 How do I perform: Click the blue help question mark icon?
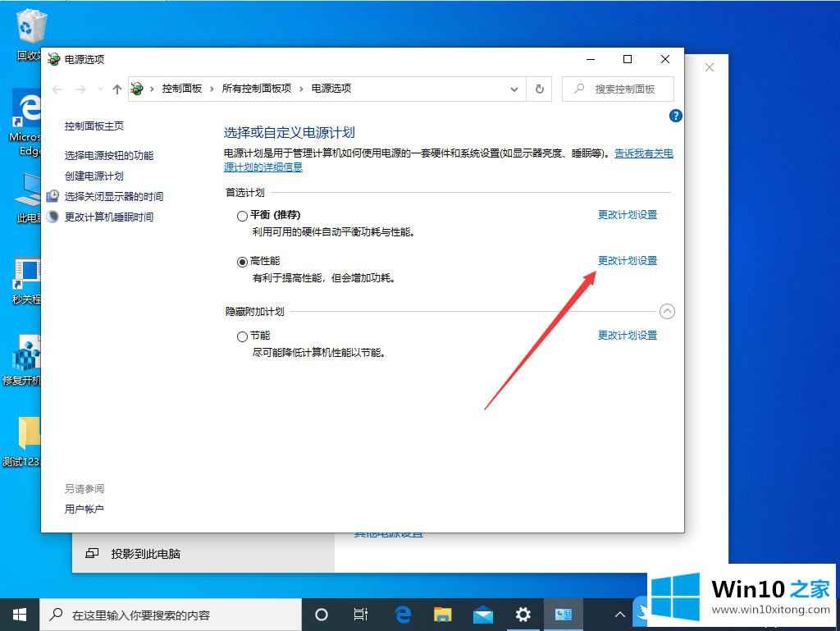tap(676, 117)
